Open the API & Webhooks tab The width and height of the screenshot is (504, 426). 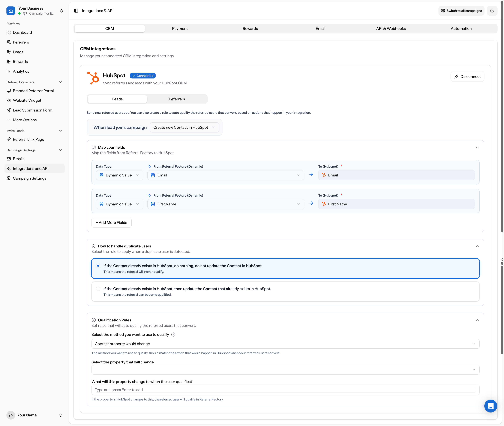391,29
